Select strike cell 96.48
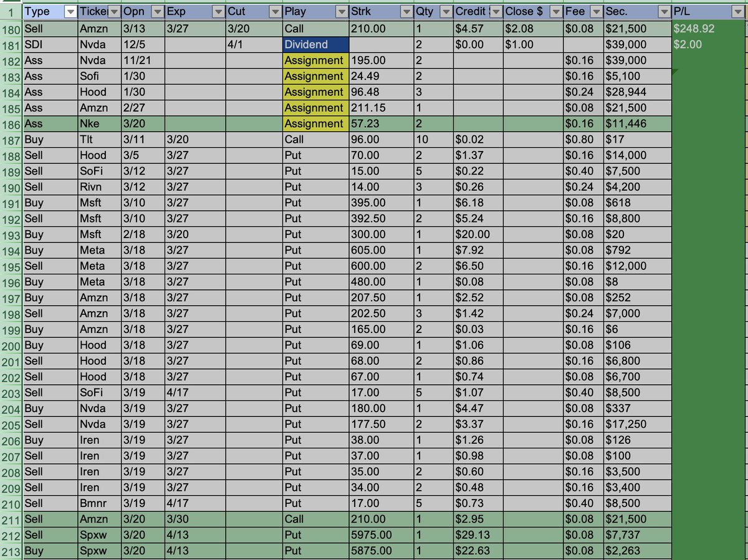The height and width of the screenshot is (560, 748). coord(381,92)
